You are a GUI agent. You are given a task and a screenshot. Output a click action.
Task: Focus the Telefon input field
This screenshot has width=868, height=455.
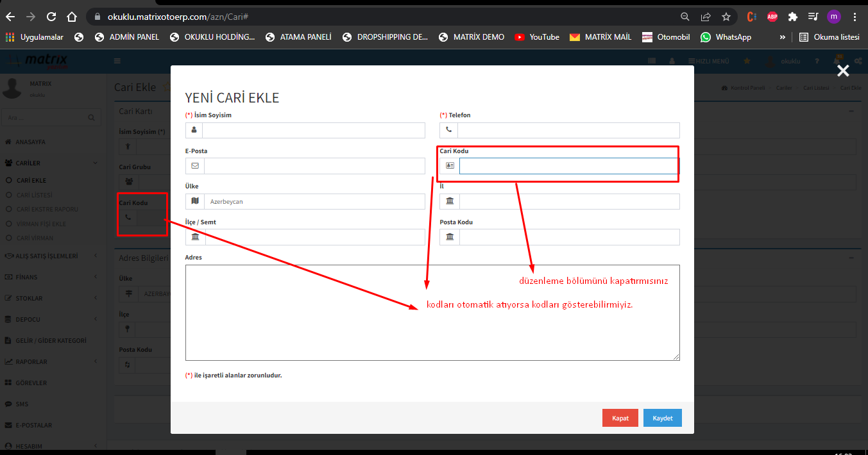click(x=568, y=130)
